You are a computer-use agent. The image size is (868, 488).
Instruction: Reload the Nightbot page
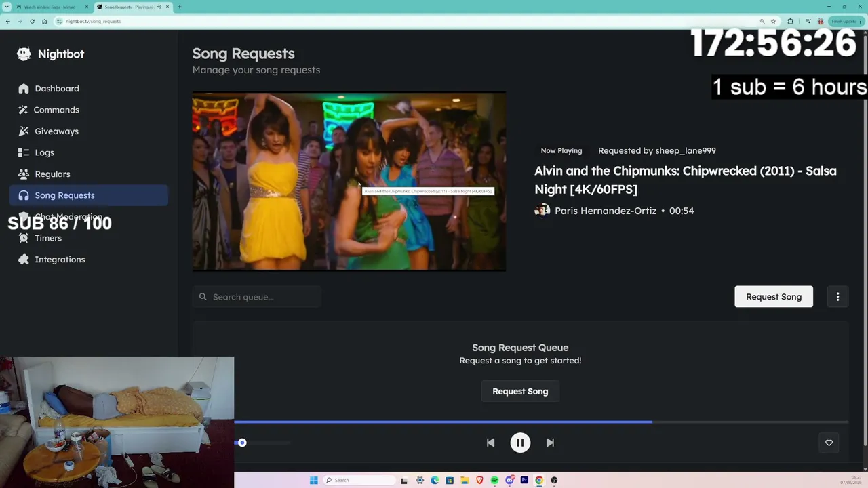tap(32, 21)
